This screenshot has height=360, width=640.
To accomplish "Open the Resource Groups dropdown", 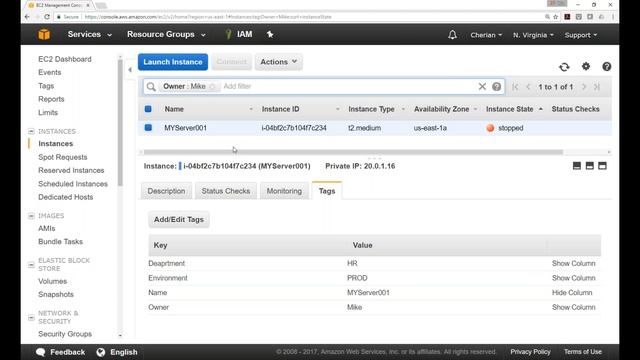I will click(166, 35).
